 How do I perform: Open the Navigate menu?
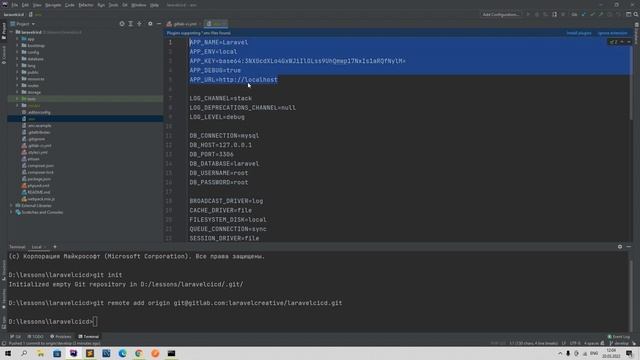(53, 5)
